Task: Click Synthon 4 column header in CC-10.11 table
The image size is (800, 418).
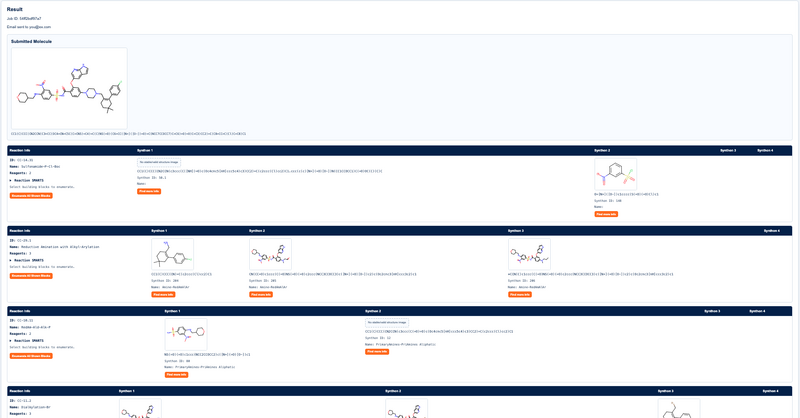Action: pyautogui.click(x=757, y=311)
